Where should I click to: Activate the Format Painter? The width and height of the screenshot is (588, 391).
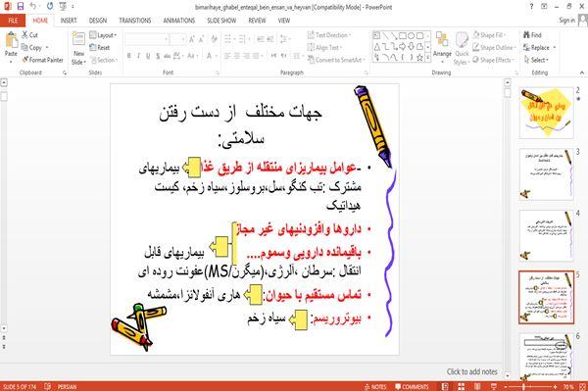coord(42,60)
